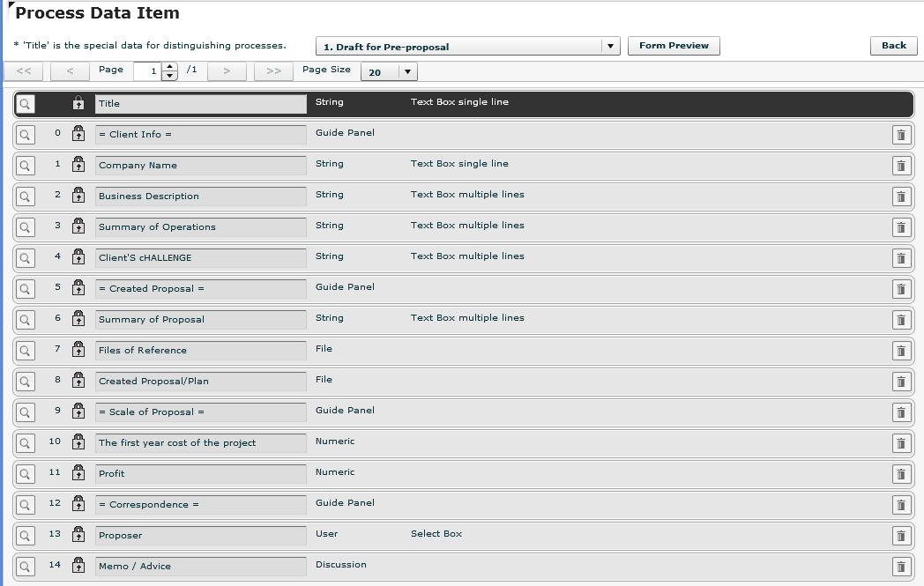Open details magnifier for Business Description row
The height and width of the screenshot is (586, 924).
click(x=25, y=197)
